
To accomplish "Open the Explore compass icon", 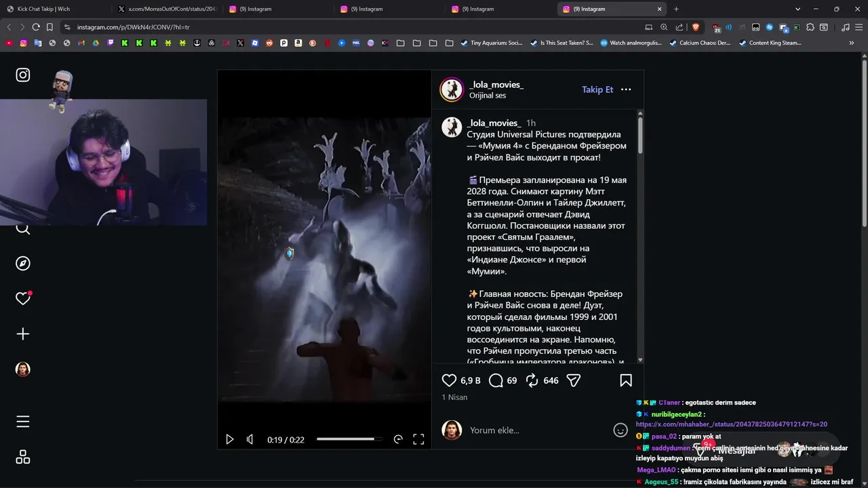I will (23, 264).
